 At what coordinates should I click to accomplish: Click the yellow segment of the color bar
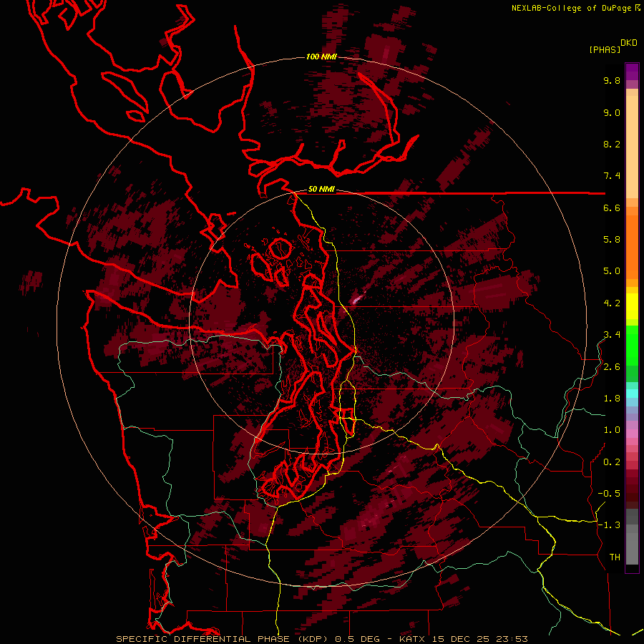[632, 306]
